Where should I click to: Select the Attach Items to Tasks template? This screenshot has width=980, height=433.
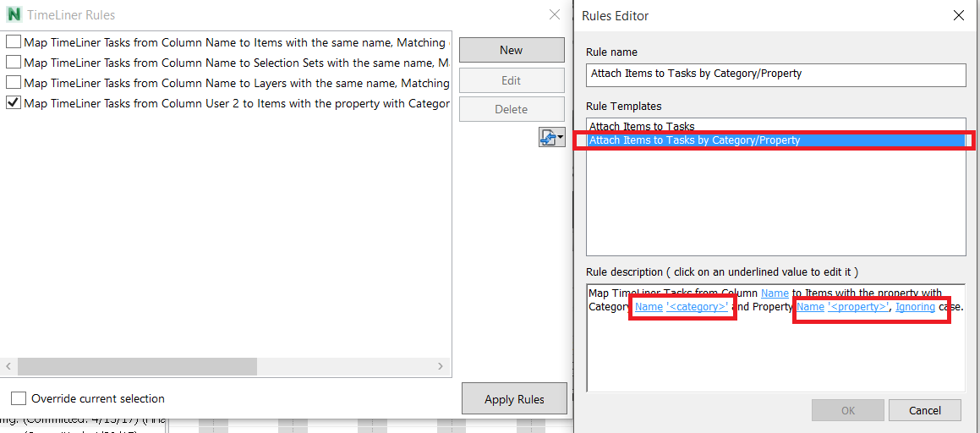[x=642, y=127]
